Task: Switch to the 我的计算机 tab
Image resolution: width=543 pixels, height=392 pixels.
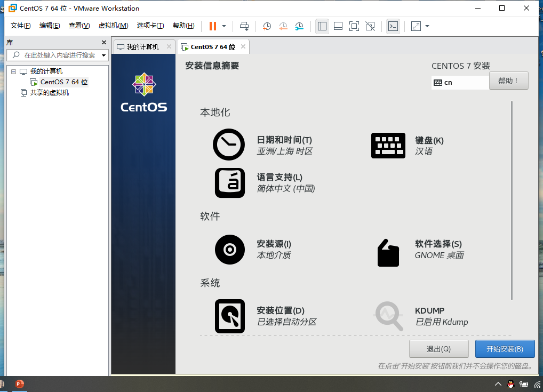Action: click(142, 47)
